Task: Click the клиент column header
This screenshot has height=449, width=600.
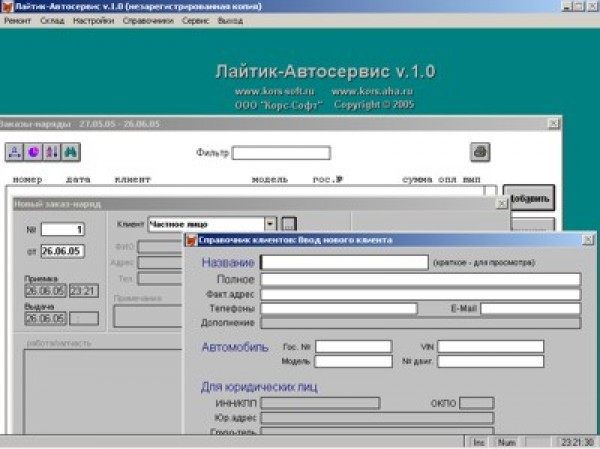Action: (x=133, y=179)
